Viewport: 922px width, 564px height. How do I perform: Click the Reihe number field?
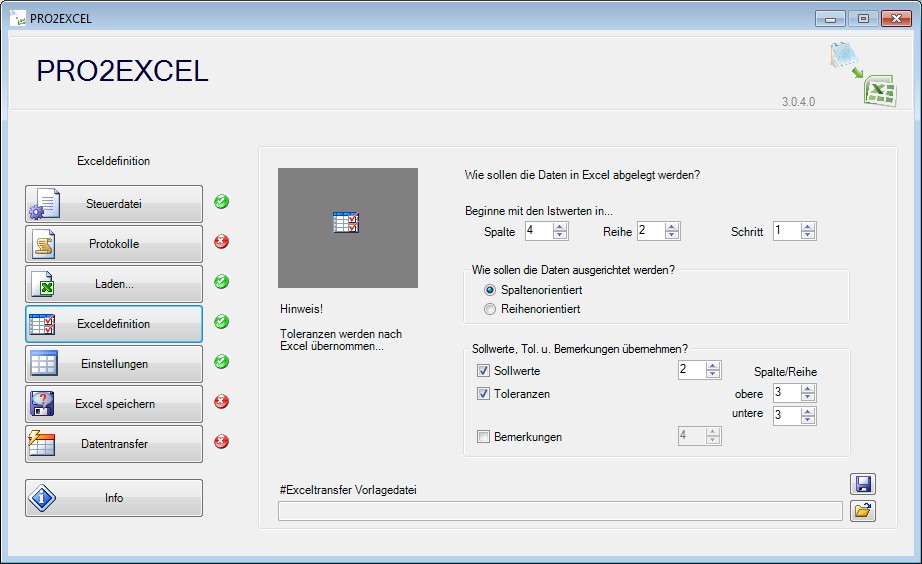[651, 231]
